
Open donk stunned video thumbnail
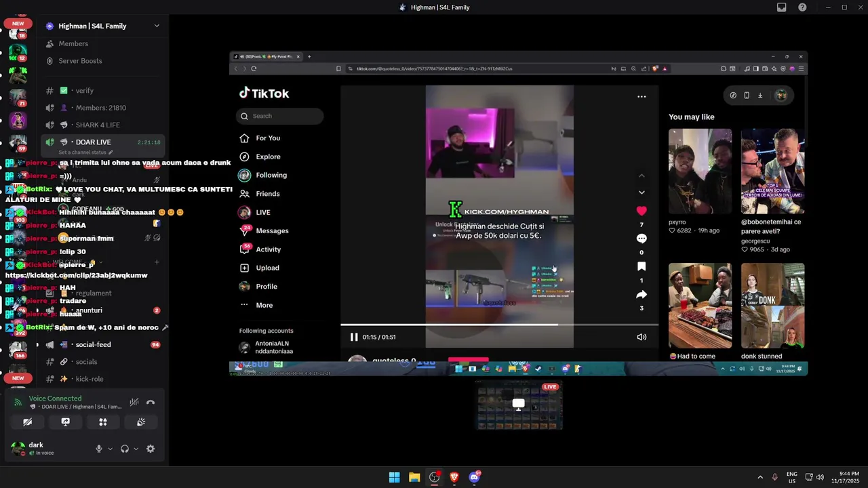pos(772,306)
